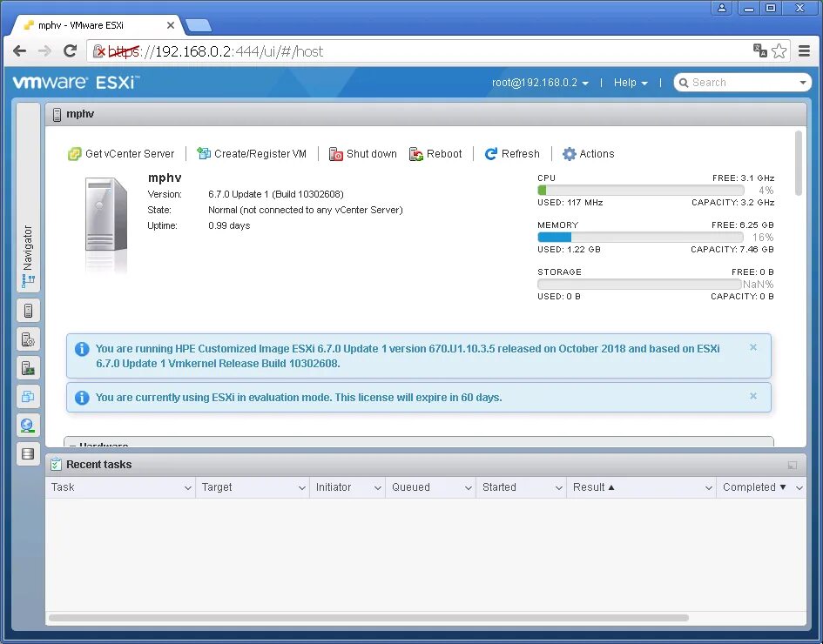
Task: Dismiss the HPE Customized Image notification
Action: point(753,347)
